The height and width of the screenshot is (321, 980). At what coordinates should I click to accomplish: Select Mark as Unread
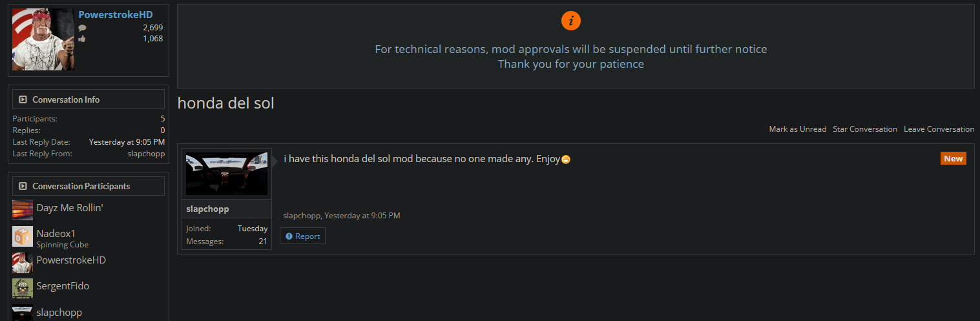798,129
